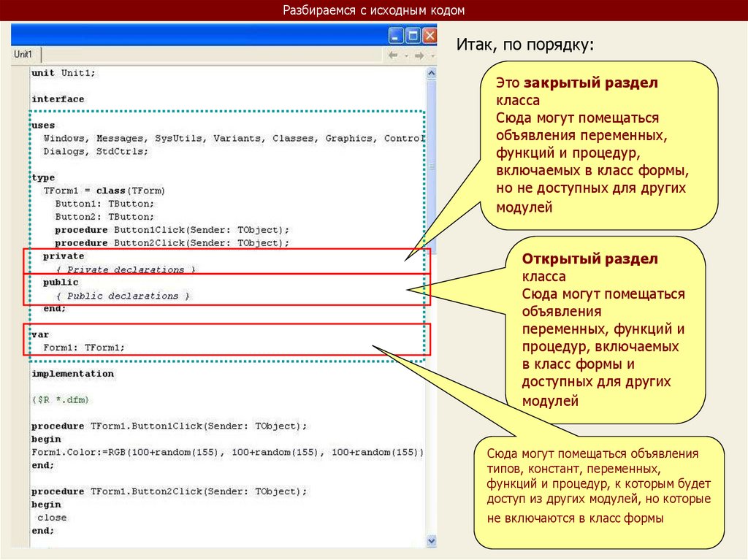Image resolution: width=748 pixels, height=560 pixels.
Task: Click the 'interface' keyword line
Action: [x=58, y=99]
